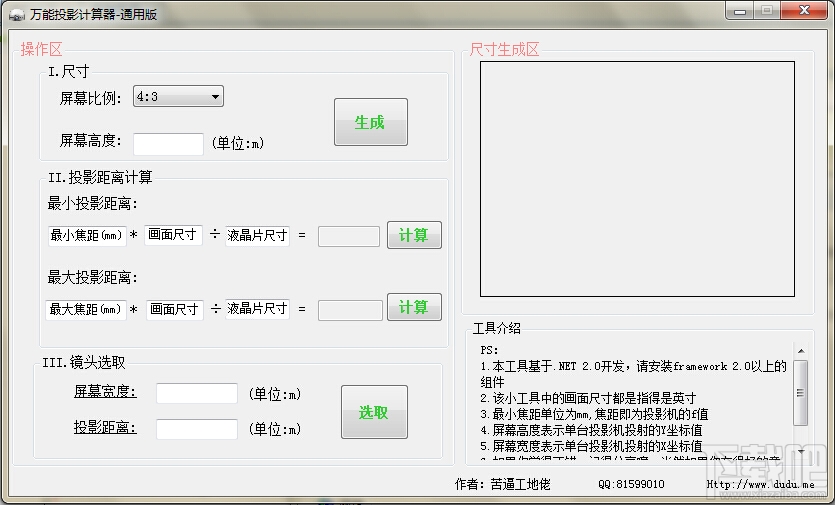Open the 屏幕比例 4:3 dropdown
Image resolution: width=835 pixels, height=505 pixels.
[178, 96]
